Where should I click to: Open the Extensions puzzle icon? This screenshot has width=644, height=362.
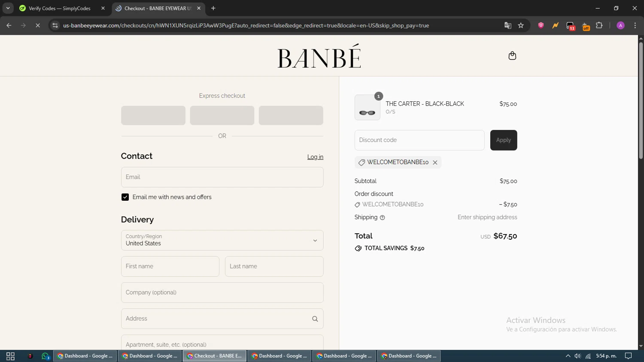coord(599,26)
